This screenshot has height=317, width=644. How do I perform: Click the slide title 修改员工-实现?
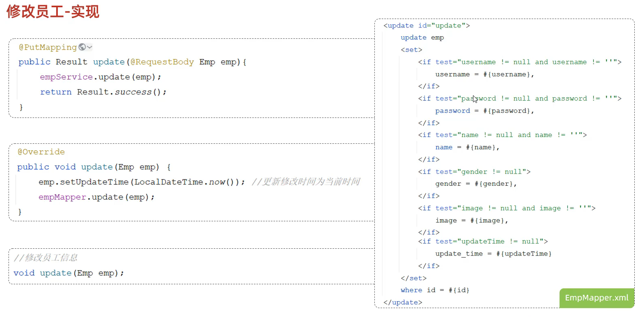click(x=53, y=11)
